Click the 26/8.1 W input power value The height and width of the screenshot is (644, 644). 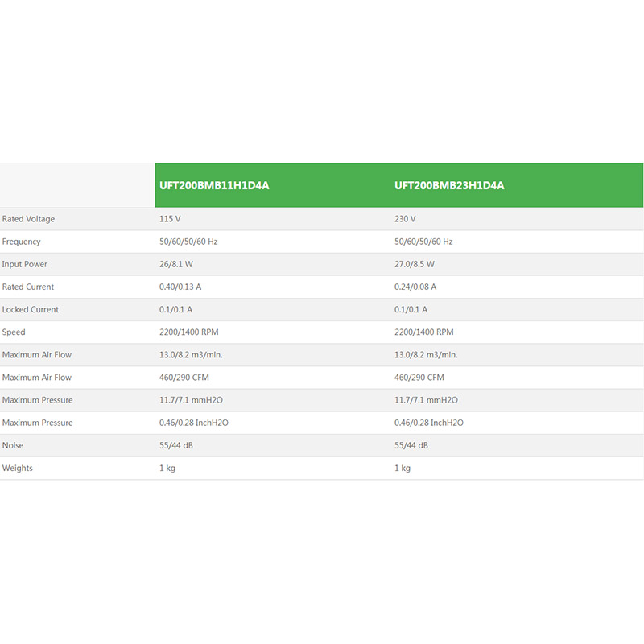(178, 264)
